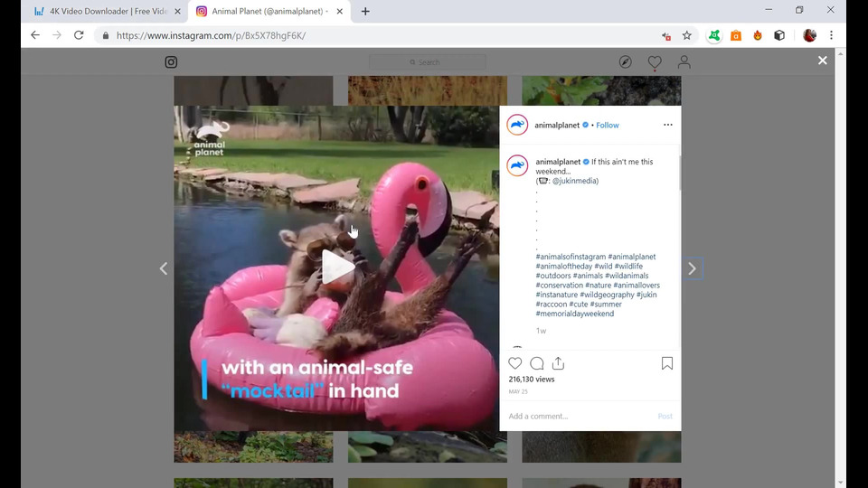Click the animalplanet avatar beside caption
Screen dimensions: 868x488
517,165
